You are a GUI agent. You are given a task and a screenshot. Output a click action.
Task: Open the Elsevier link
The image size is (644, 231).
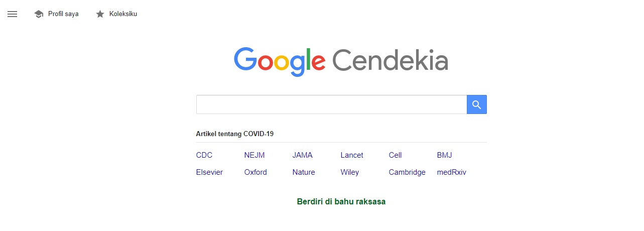click(x=209, y=172)
